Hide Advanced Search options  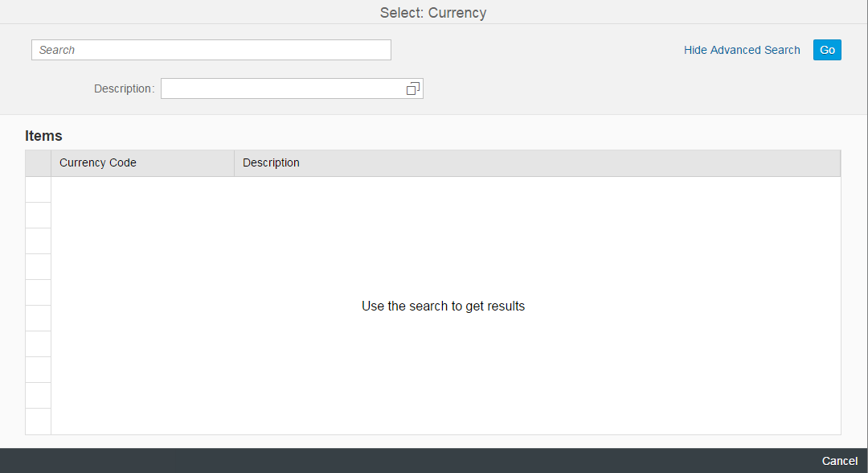tap(741, 50)
